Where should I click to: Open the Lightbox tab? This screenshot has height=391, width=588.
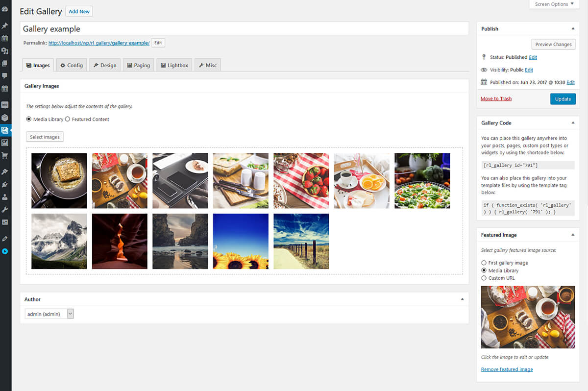(x=174, y=64)
